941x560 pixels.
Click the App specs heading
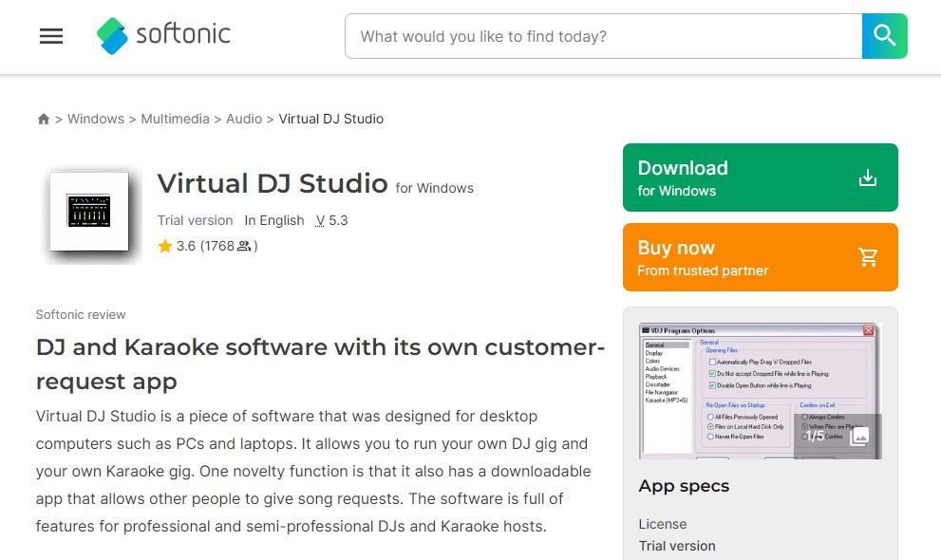(684, 486)
